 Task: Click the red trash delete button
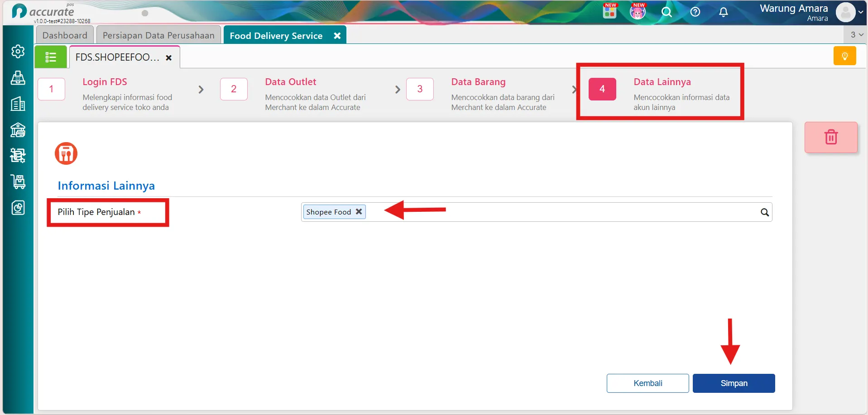pos(831,137)
